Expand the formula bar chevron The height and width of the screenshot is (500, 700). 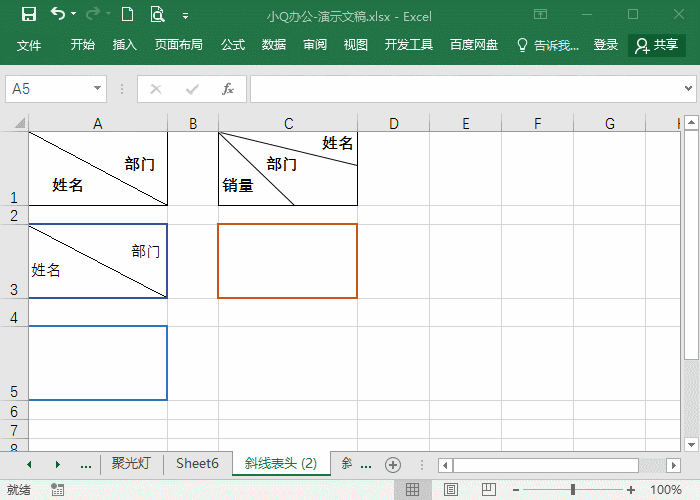[688, 88]
